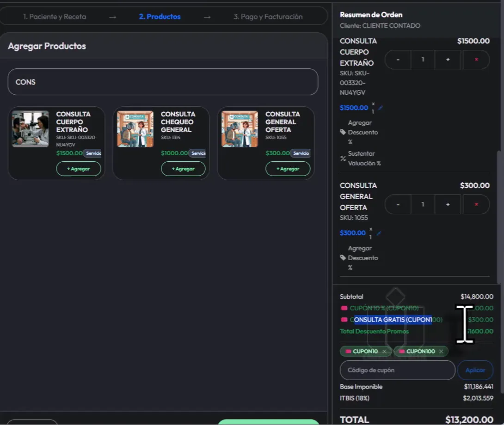Click the quantity field of CONSULTA GENERAL OFERTA
This screenshot has width=504, height=425.
pos(423,204)
